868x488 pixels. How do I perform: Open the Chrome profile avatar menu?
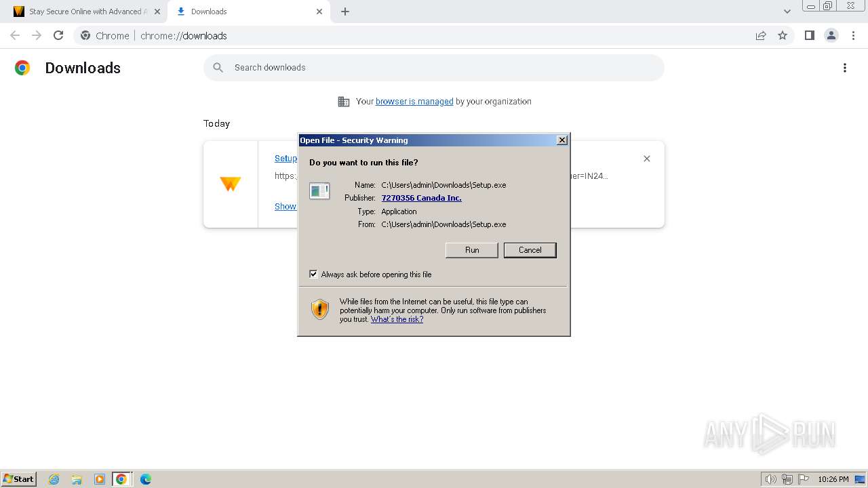(831, 35)
